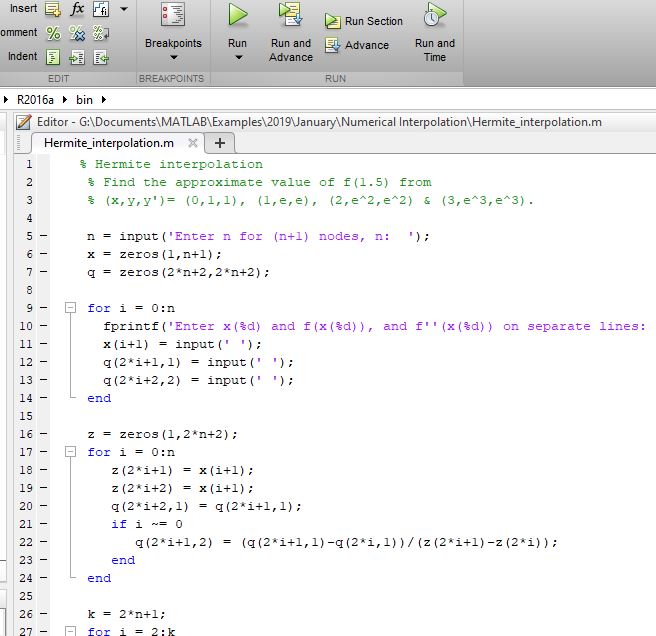This screenshot has width=656, height=636.
Task: Click the smart indent icon
Action: [53, 57]
